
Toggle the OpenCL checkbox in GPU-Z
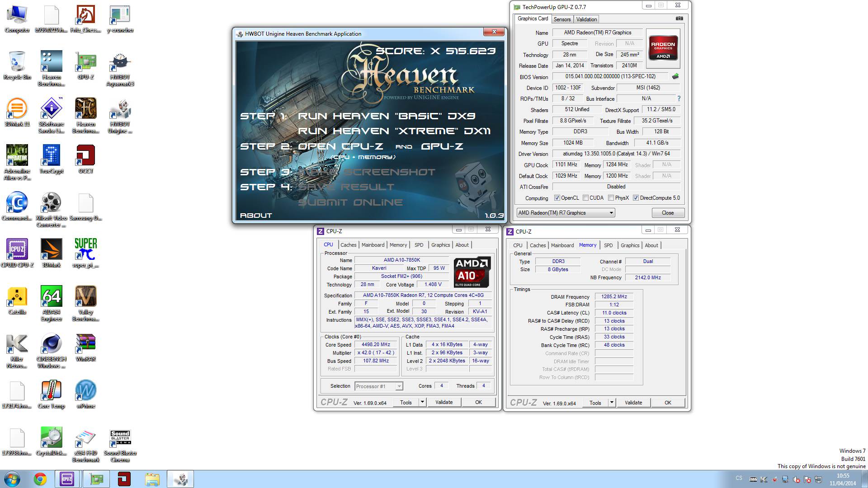[557, 198]
